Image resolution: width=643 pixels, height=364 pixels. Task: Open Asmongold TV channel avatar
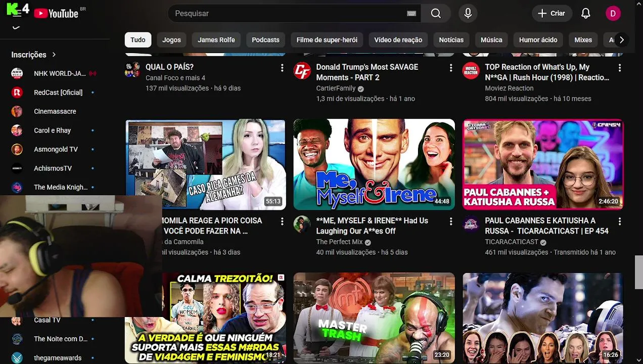coord(17,149)
